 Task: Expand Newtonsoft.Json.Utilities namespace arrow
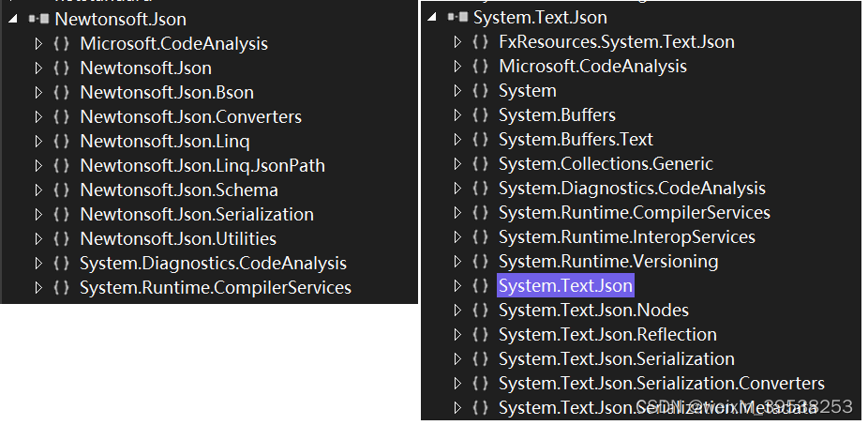38,239
